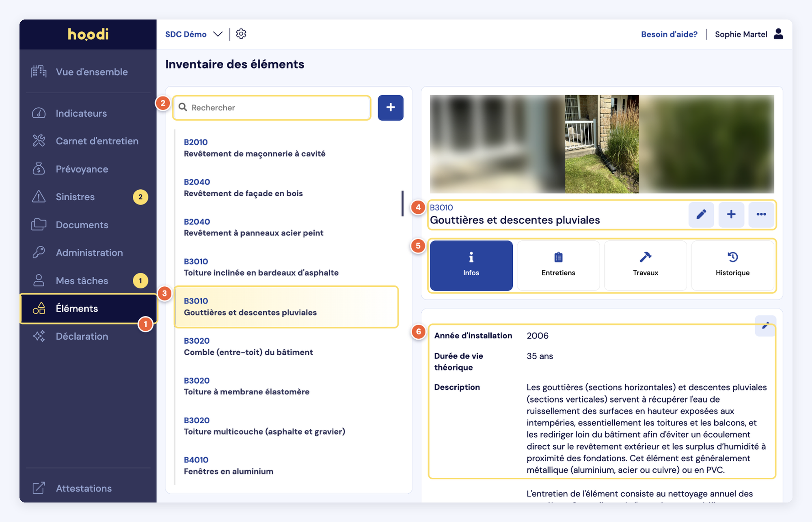Select B2010 Revêtement de maçonnerie à cavité
This screenshot has width=812, height=522.
(x=287, y=148)
